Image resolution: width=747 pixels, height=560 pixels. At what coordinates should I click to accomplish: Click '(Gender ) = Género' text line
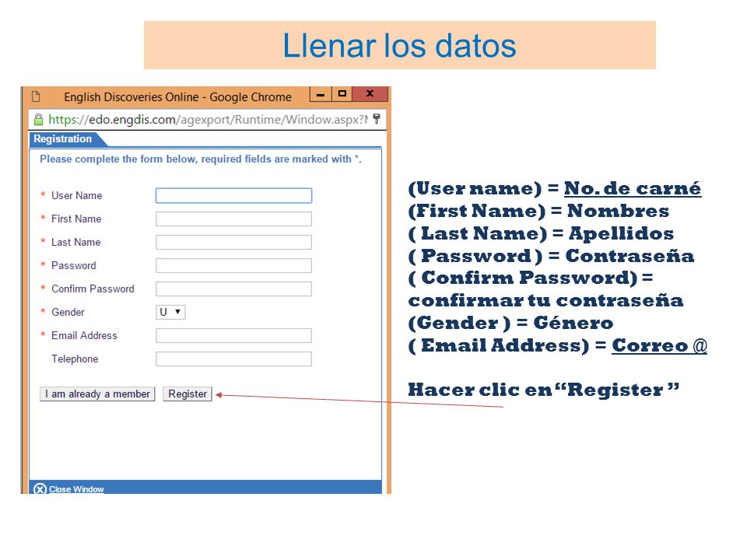point(510,324)
